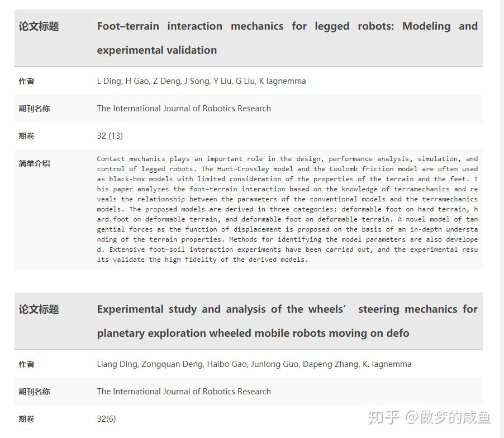
Task: Click the second 'The International Journal of Robotics Research'
Action: 184,392
